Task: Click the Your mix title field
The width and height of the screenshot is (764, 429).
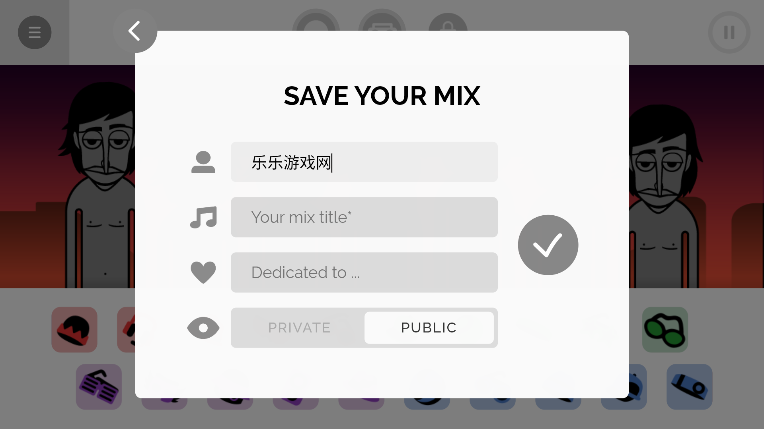Action: point(364,217)
